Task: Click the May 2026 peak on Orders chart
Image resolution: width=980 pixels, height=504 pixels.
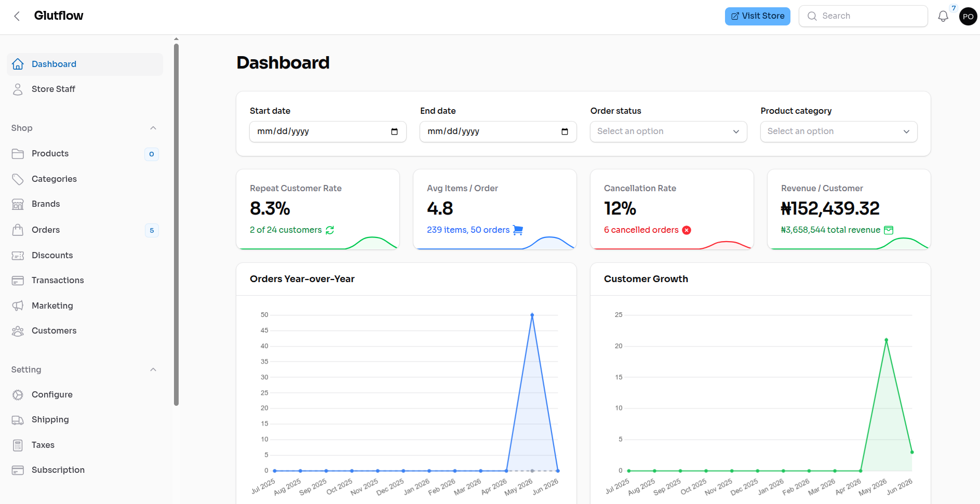Action: pyautogui.click(x=532, y=315)
